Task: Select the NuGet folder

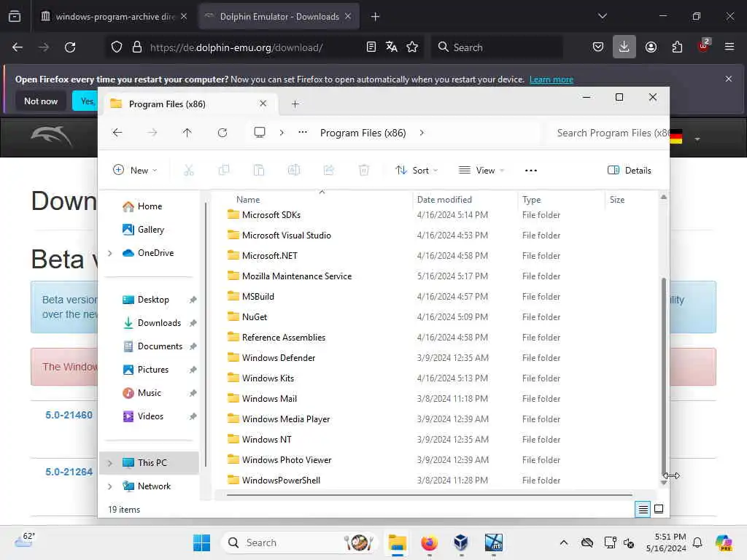Action: [255, 316]
